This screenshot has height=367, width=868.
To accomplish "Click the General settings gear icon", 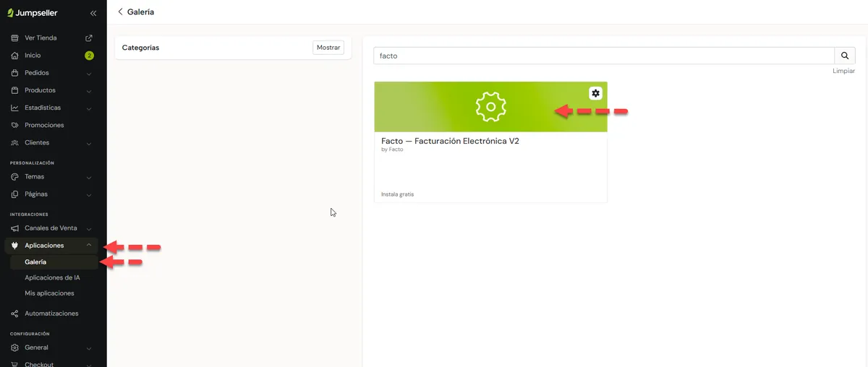I will 14,347.
